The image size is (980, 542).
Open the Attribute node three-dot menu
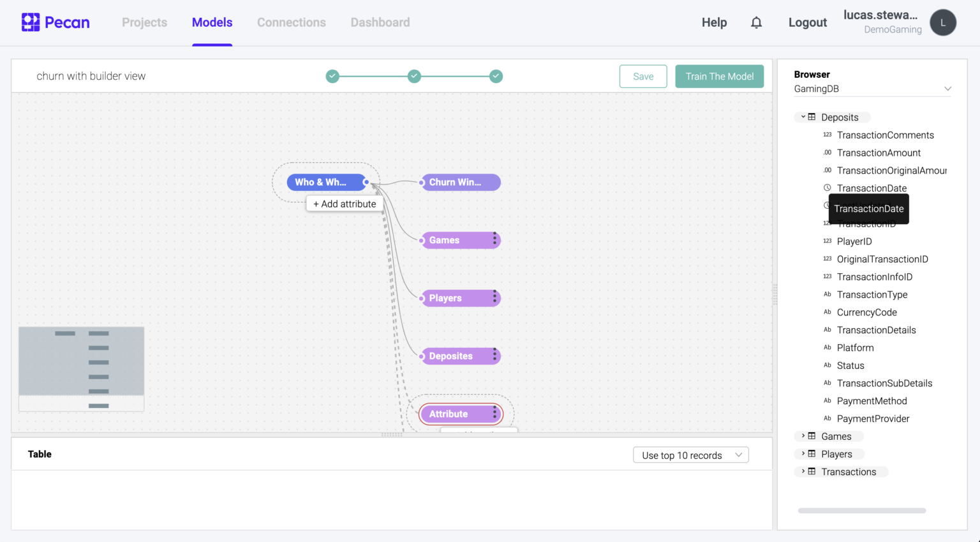494,414
